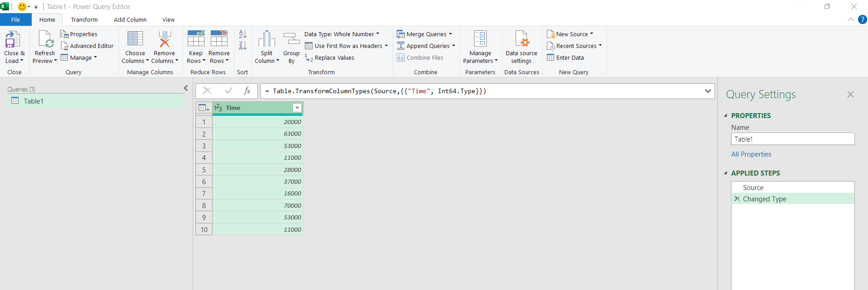The height and width of the screenshot is (290, 868).
Task: Select the Changed Type applied step
Action: coord(792,199)
